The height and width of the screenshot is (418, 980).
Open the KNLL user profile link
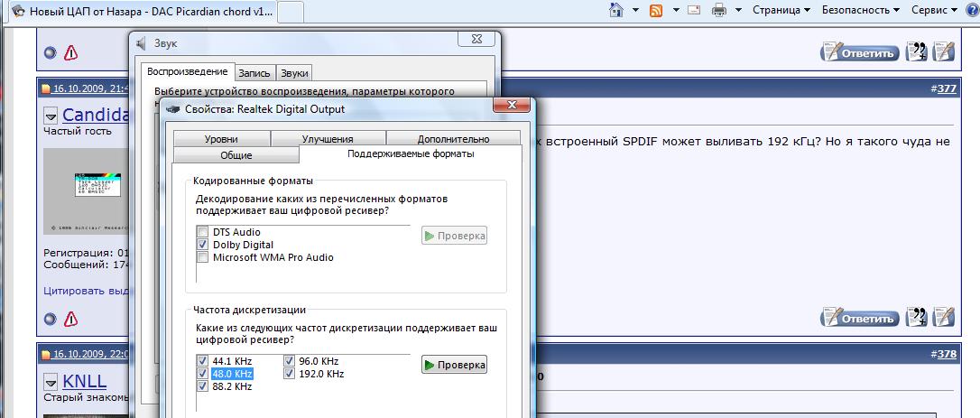coord(85,381)
